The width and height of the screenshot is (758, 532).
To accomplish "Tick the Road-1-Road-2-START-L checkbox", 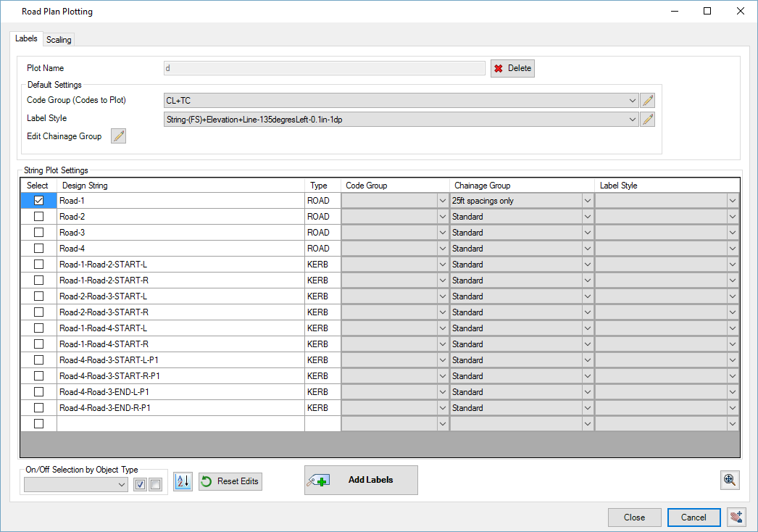I will [38, 264].
